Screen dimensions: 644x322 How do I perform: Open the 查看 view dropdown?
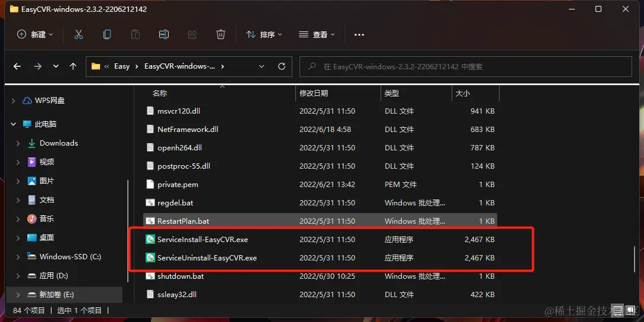pos(317,34)
